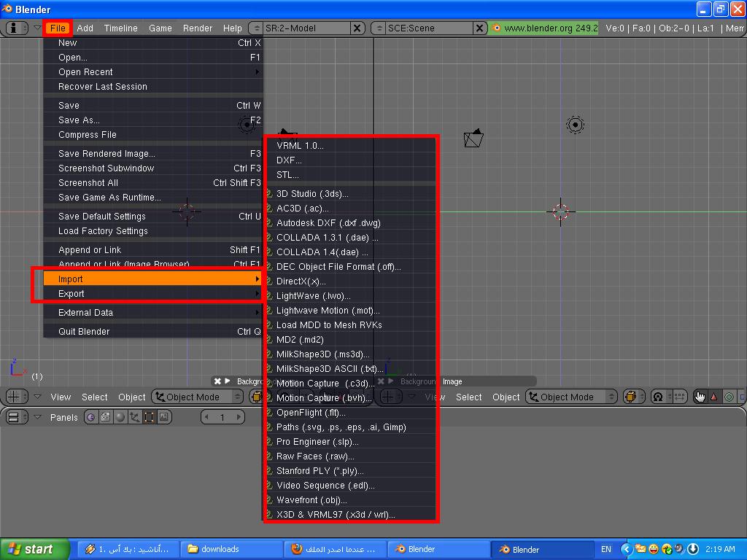Choose Screenshot Subwindow entry
Screen dimensions: 747x560
pos(153,168)
